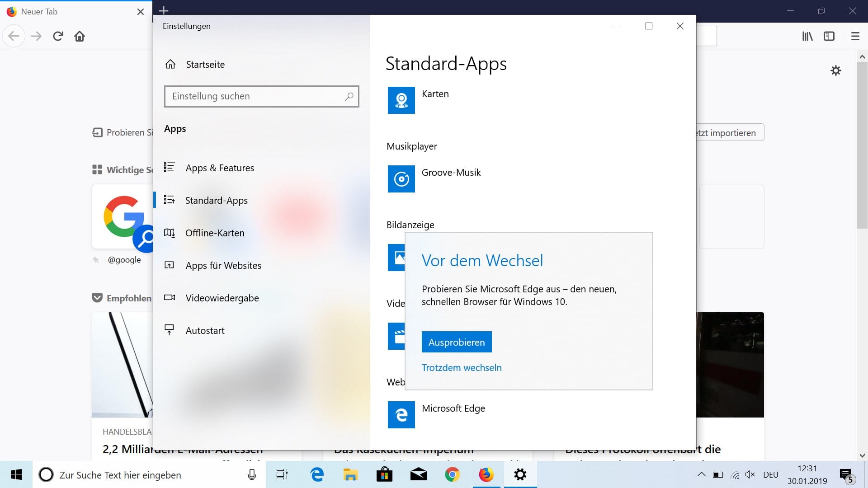Click 'Ausprobieren' to try Microsoft Edge
Screen dimensions: 868x488
pos(456,342)
